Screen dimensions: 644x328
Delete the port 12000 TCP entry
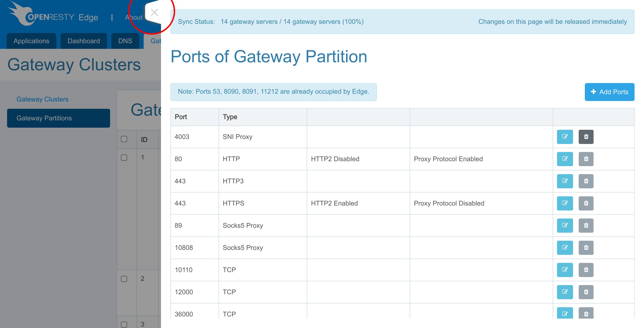[586, 292]
